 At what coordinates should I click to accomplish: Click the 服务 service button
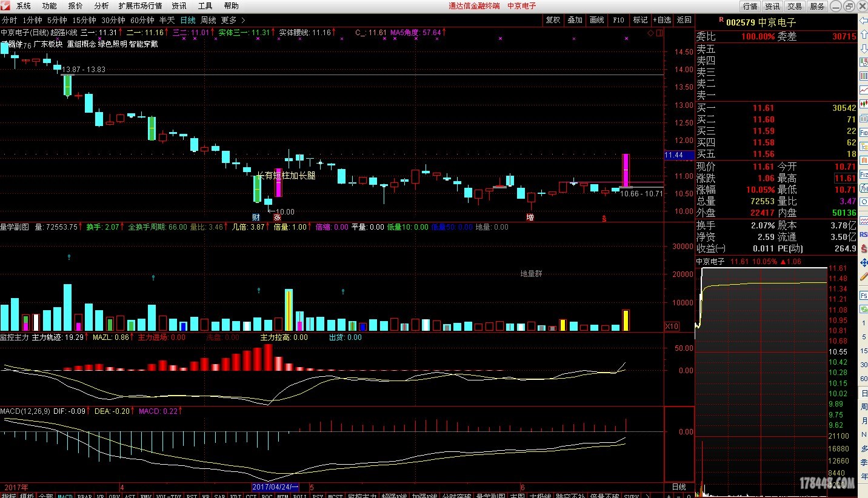(817, 6)
